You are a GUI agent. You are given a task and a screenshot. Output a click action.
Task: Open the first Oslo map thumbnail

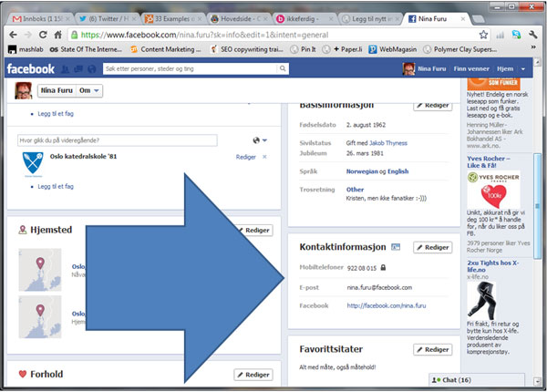click(x=40, y=270)
